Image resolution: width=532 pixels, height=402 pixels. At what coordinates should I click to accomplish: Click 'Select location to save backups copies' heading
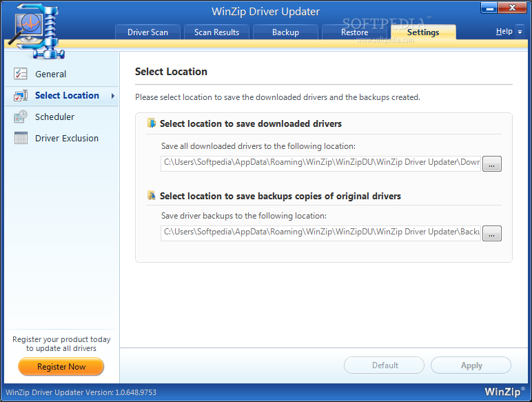(x=280, y=196)
